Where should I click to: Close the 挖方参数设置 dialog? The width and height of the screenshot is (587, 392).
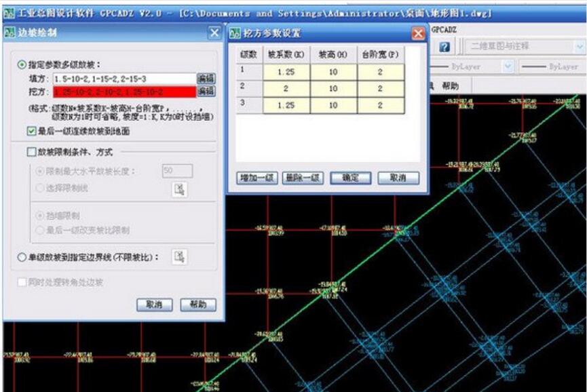pyautogui.click(x=418, y=33)
